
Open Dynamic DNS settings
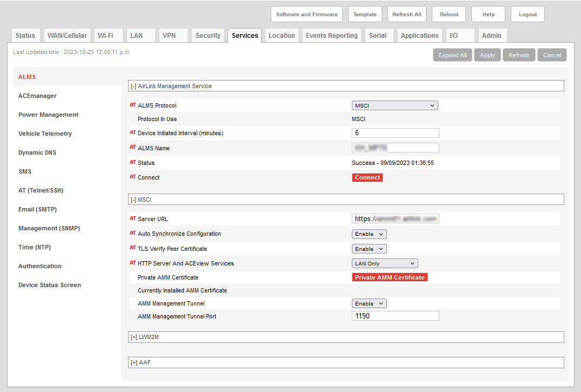point(37,152)
